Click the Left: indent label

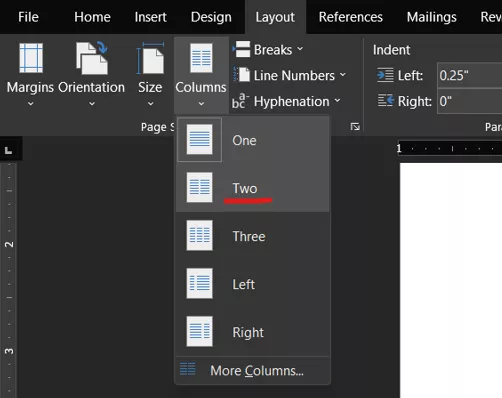tap(410, 76)
